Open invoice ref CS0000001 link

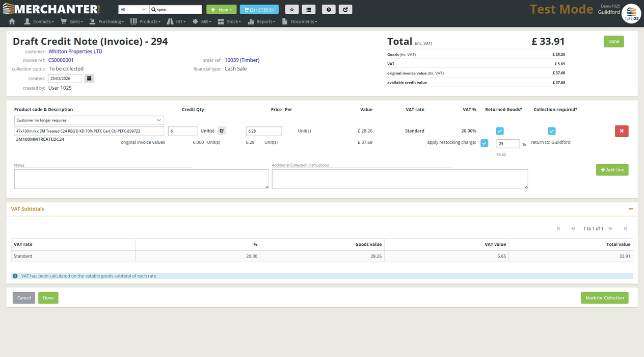(61, 60)
